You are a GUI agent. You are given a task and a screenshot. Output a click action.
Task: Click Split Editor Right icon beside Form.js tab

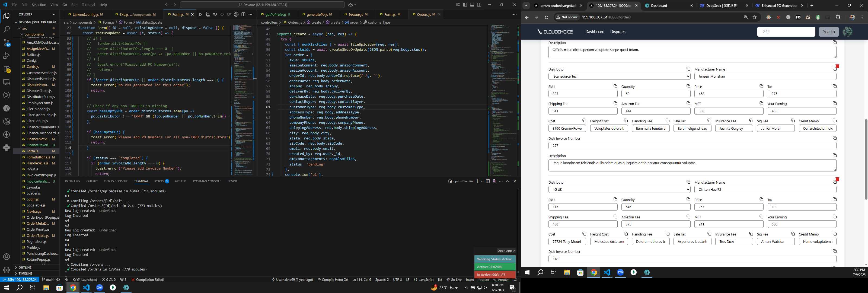click(x=243, y=14)
